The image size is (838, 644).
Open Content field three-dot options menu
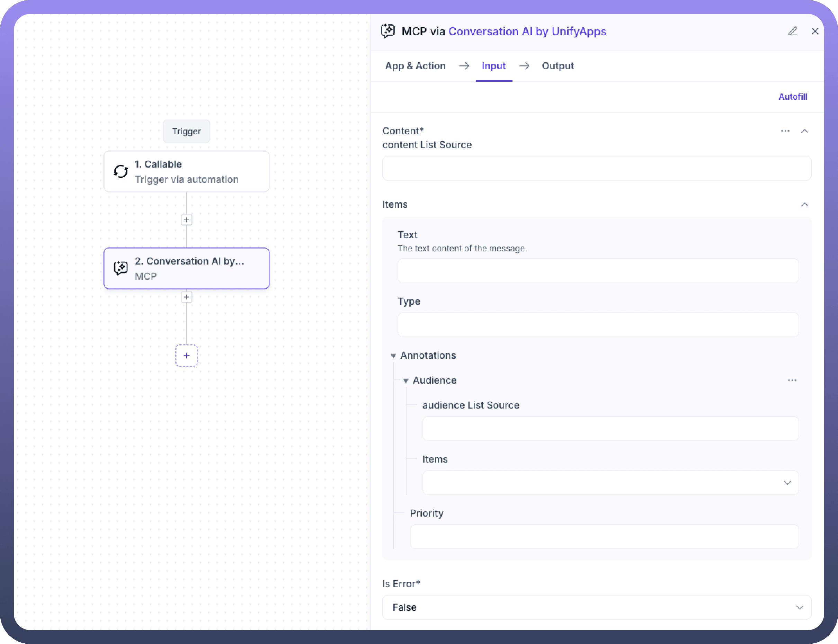(785, 131)
